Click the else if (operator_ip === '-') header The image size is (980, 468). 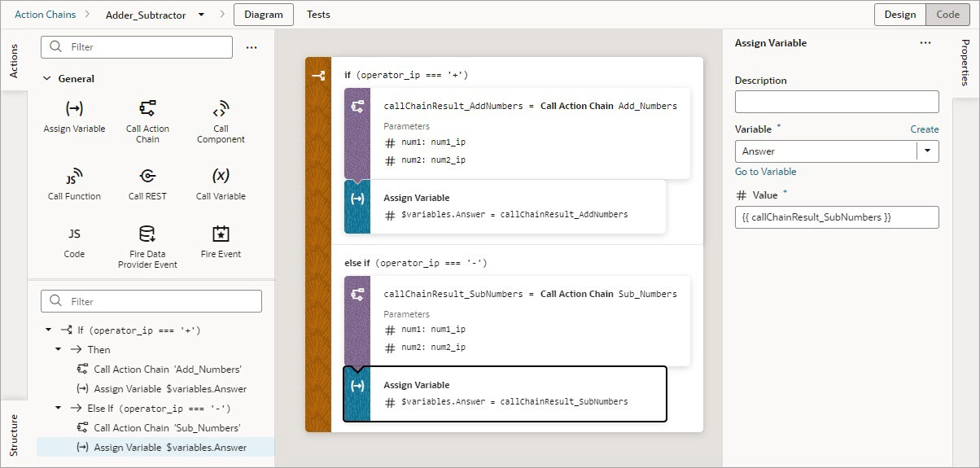(x=416, y=263)
